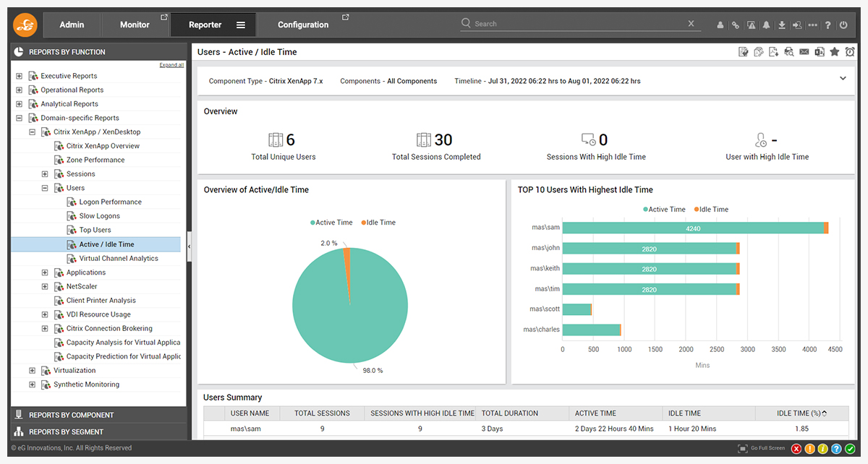
Task: Click the blue unknown status icon
Action: (835, 448)
